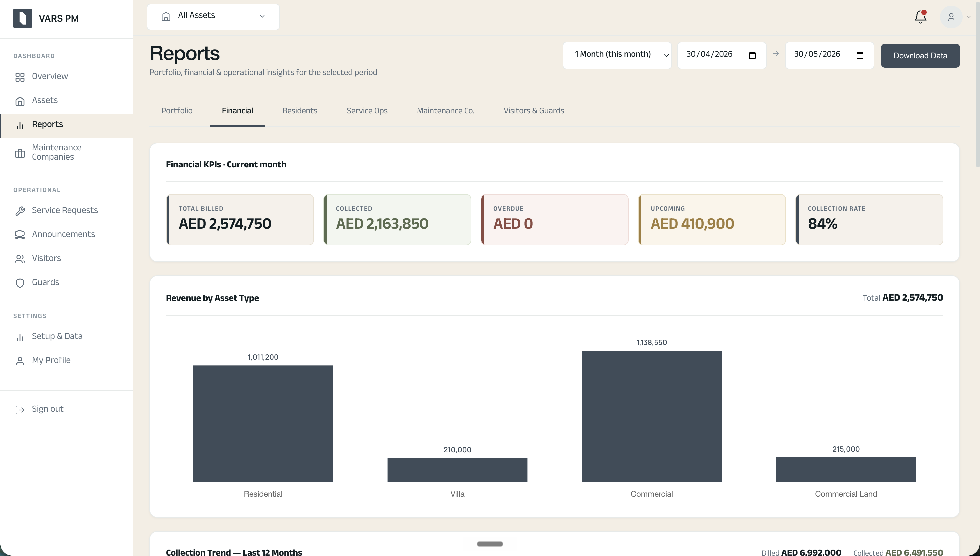Click the Overview grid icon
This screenshot has height=556, width=980.
(20, 77)
